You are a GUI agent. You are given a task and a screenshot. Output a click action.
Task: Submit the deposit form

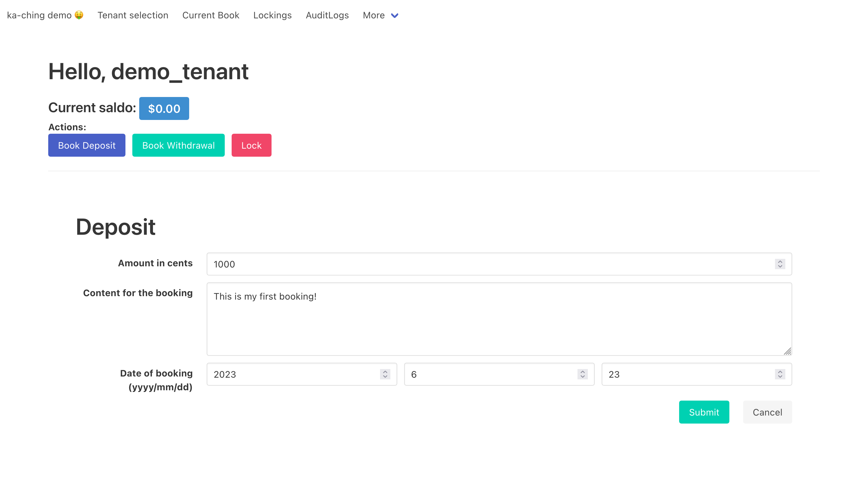[x=704, y=412]
